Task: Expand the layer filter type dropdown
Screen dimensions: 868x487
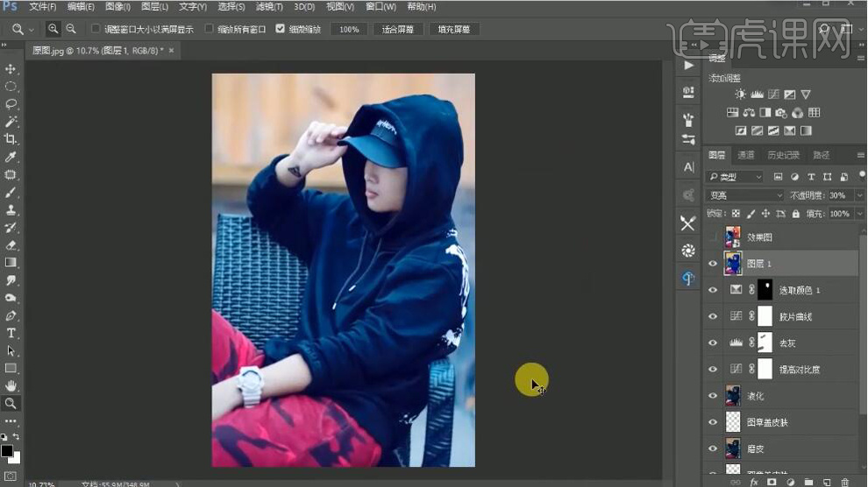Action: pyautogui.click(x=736, y=177)
